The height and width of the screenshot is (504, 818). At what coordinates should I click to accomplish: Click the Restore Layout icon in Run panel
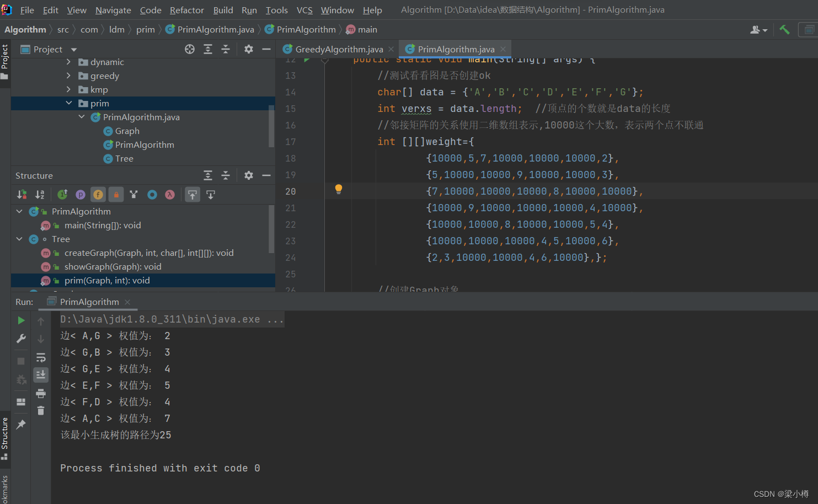tap(21, 402)
